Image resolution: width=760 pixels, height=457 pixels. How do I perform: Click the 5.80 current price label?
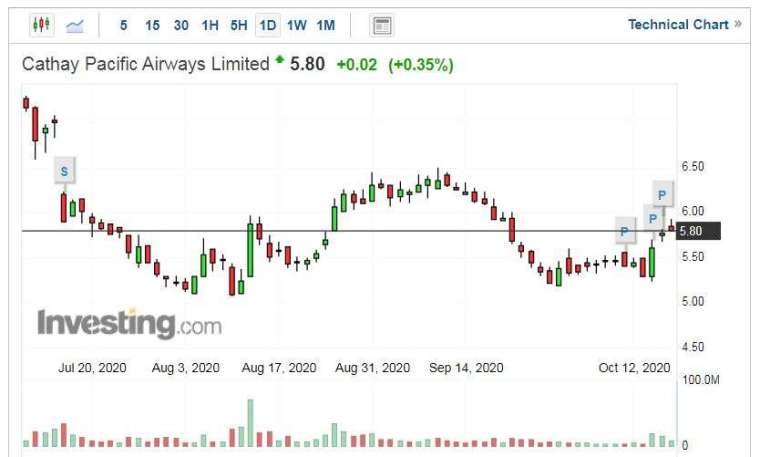(x=698, y=231)
